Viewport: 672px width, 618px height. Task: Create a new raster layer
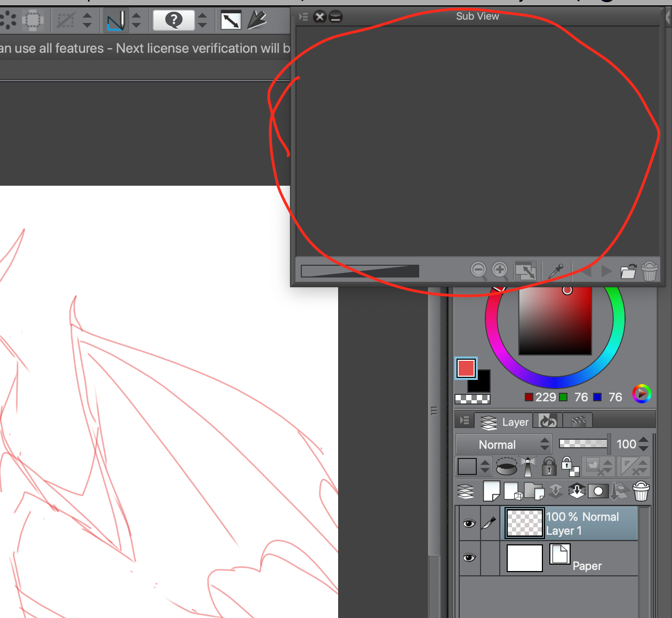tap(491, 491)
